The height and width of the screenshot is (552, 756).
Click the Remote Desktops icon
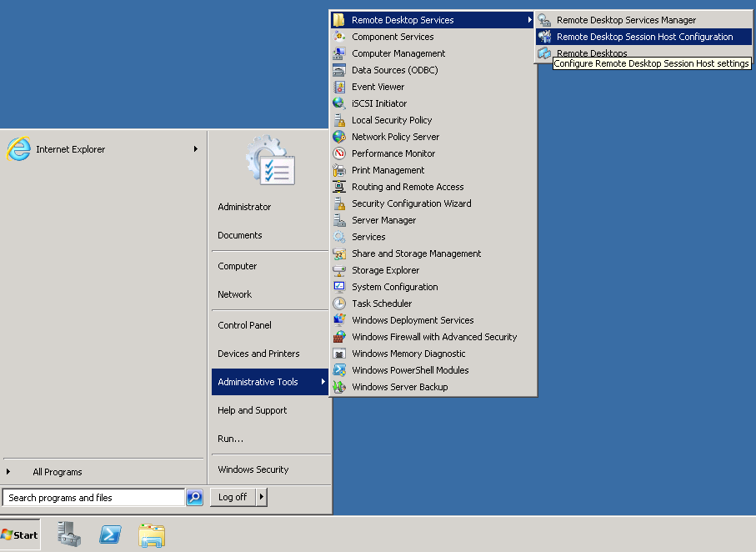pyautogui.click(x=544, y=53)
